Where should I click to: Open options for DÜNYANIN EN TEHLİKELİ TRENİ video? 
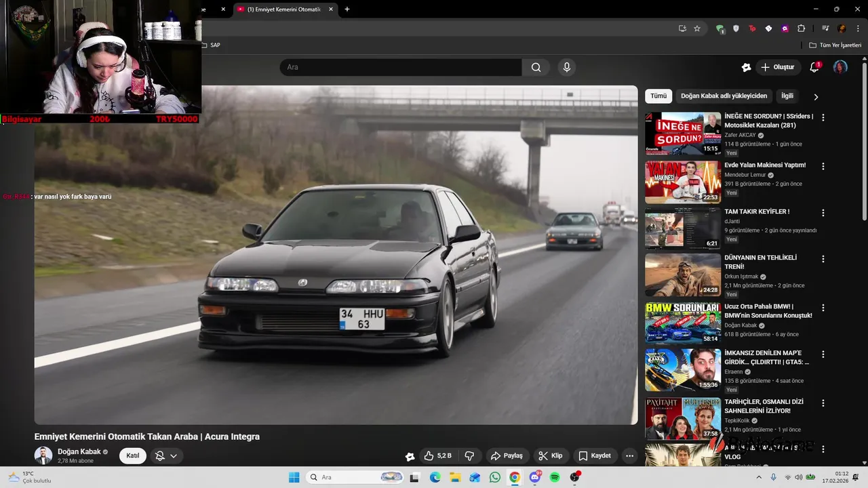click(x=823, y=259)
